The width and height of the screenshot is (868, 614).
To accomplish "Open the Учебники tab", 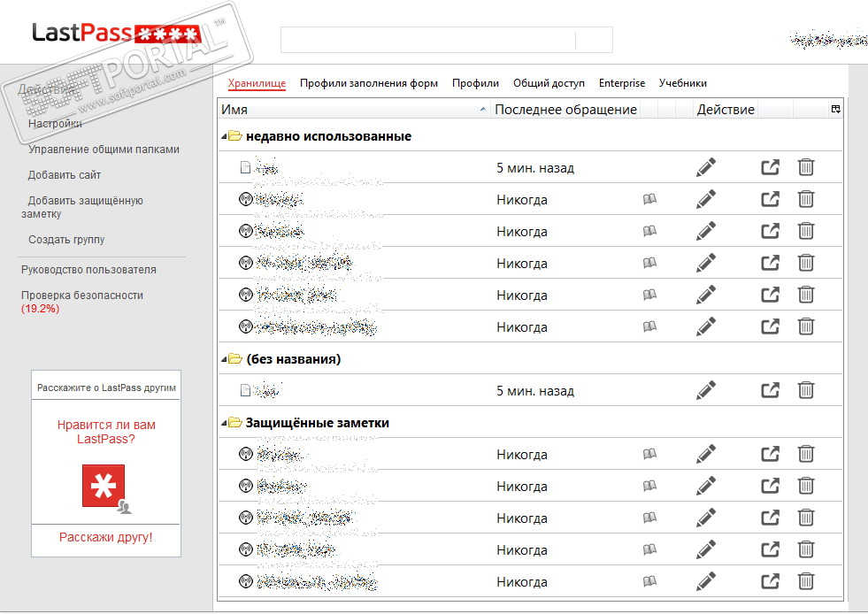I will point(682,83).
